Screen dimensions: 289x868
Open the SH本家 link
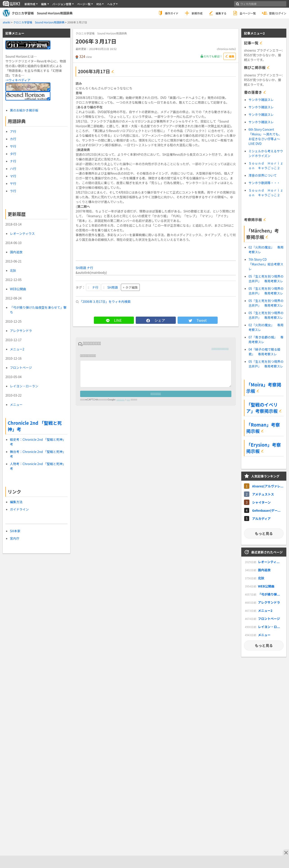point(15,531)
